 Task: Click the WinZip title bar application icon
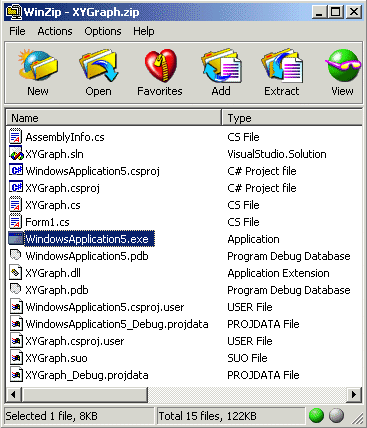point(14,12)
